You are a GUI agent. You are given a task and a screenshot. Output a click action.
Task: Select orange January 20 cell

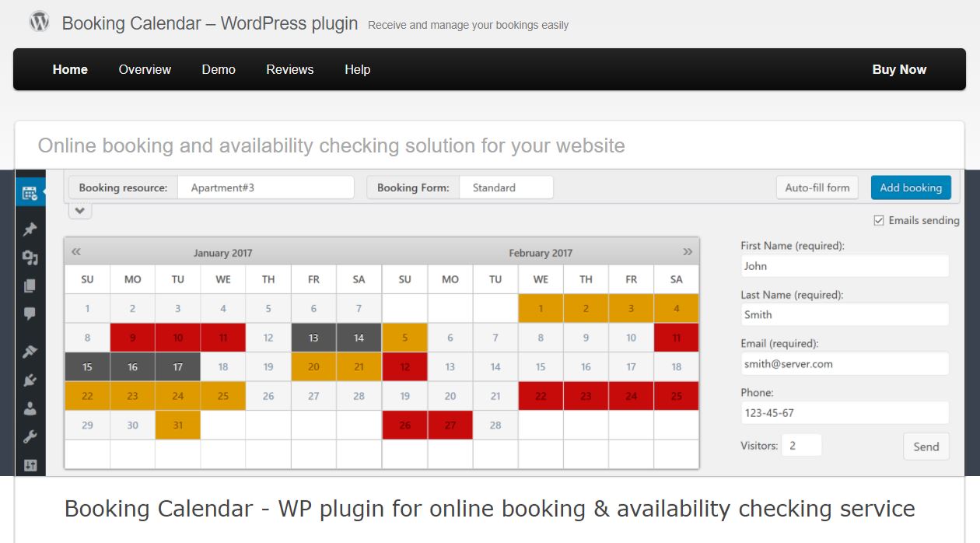tap(313, 366)
